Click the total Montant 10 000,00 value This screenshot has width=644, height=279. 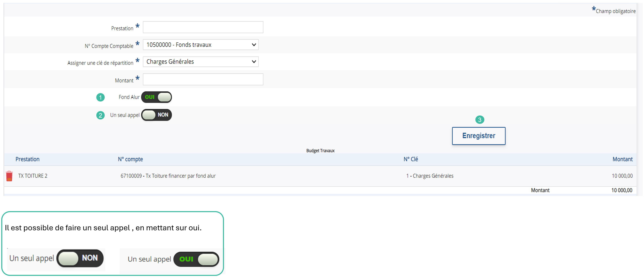point(622,190)
